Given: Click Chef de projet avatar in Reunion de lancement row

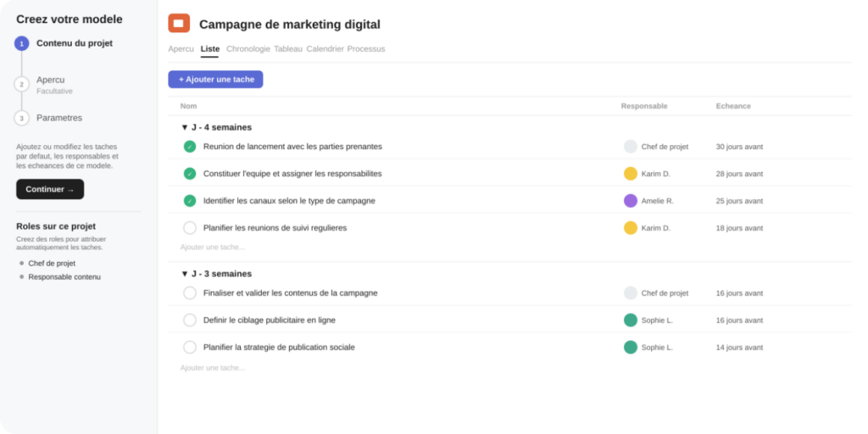Looking at the screenshot, I should 631,147.
